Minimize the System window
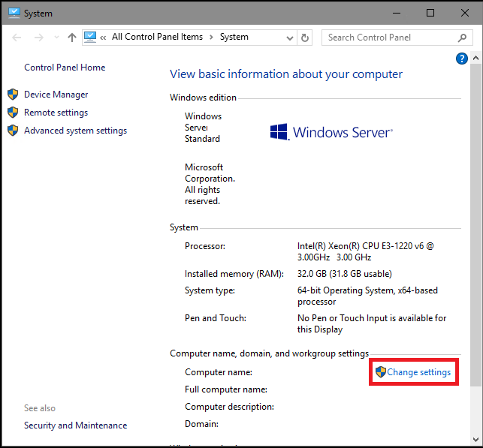The height and width of the screenshot is (448, 483). pyautogui.click(x=397, y=13)
